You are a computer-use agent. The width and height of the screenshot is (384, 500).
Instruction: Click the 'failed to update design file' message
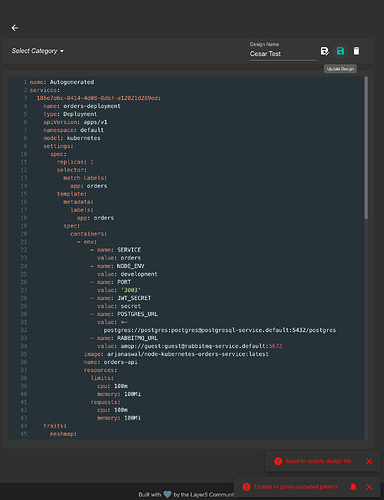pos(318,461)
